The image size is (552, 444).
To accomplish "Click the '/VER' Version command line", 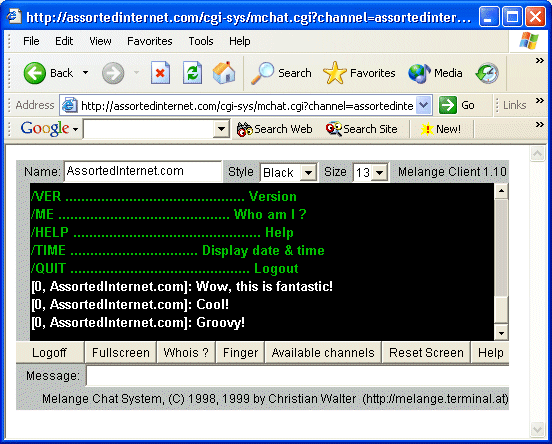I will pos(164,196).
